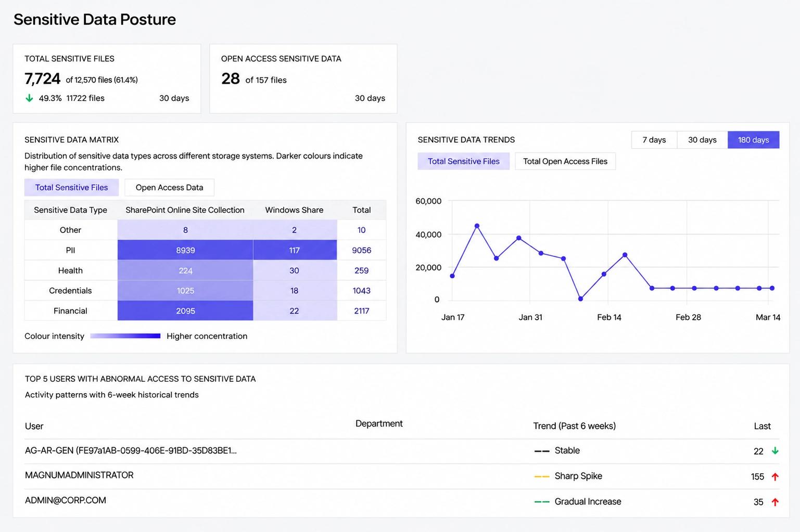
Task: Click the highest data point on the trend chart
Action: click(477, 226)
